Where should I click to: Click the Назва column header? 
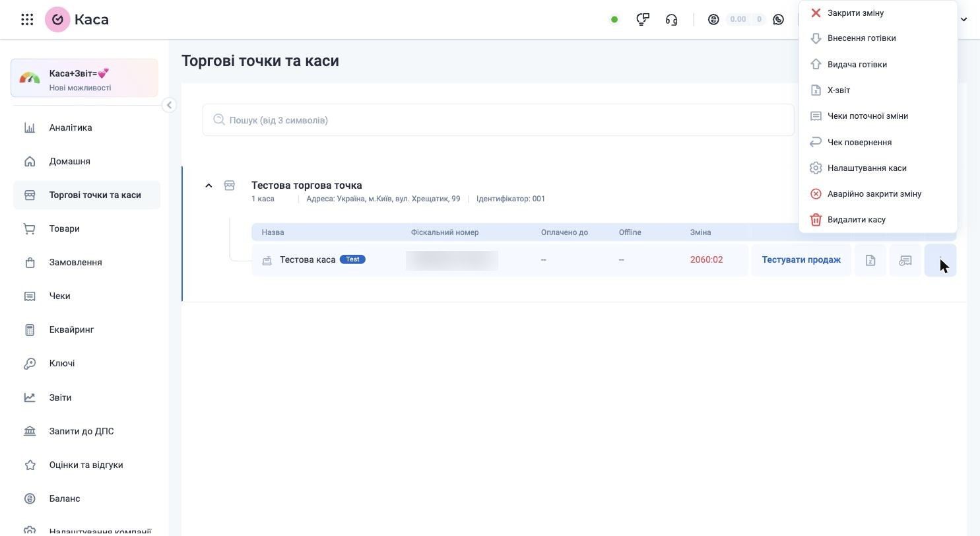click(x=273, y=232)
